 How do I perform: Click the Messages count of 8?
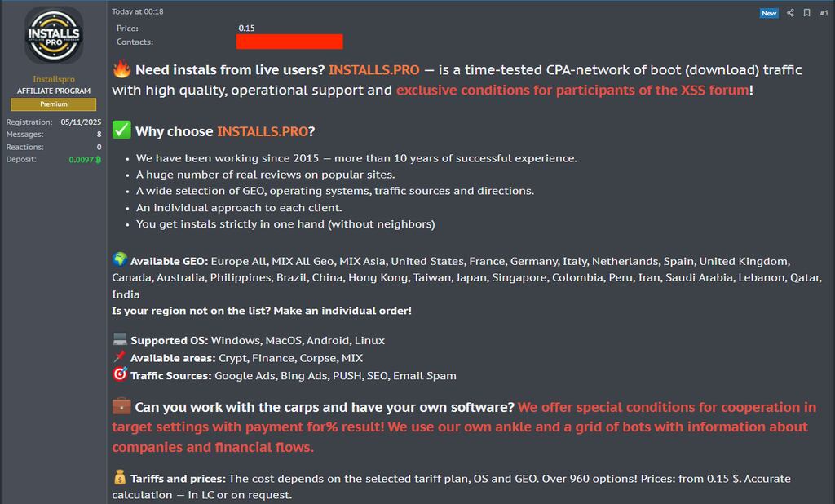(97, 134)
